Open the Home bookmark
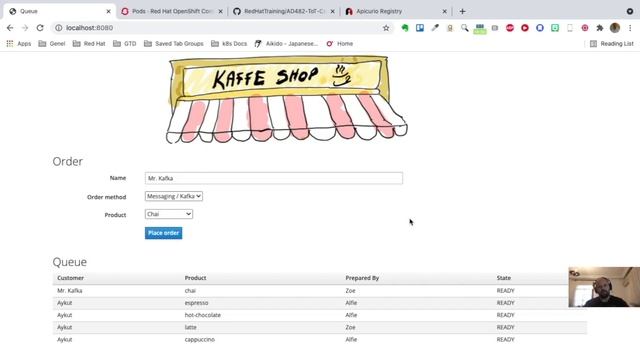The height and width of the screenshot is (360, 640). click(340, 44)
